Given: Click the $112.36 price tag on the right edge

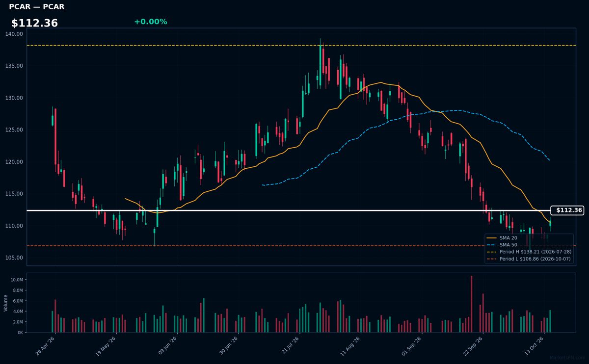Looking at the screenshot, I should coord(567,210).
